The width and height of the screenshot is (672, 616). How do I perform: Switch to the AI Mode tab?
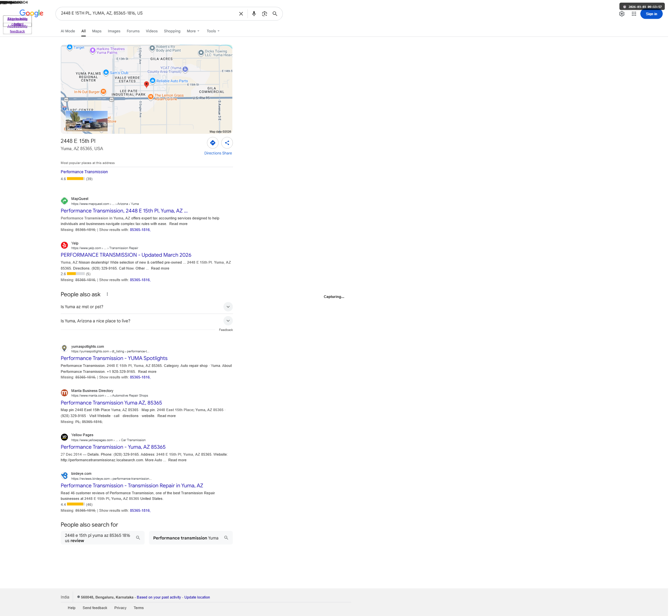click(x=68, y=31)
